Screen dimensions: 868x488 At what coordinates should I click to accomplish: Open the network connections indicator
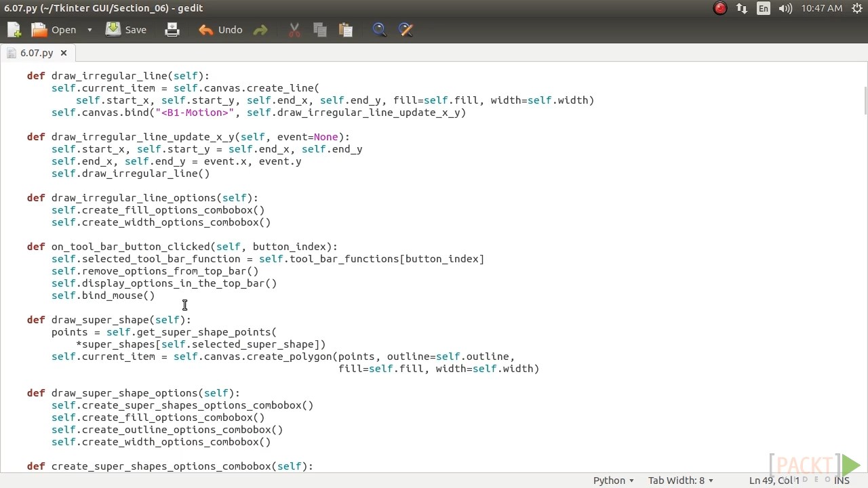(742, 8)
